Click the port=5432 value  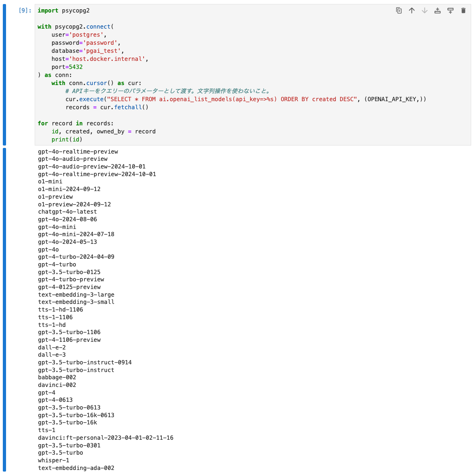(x=76, y=67)
